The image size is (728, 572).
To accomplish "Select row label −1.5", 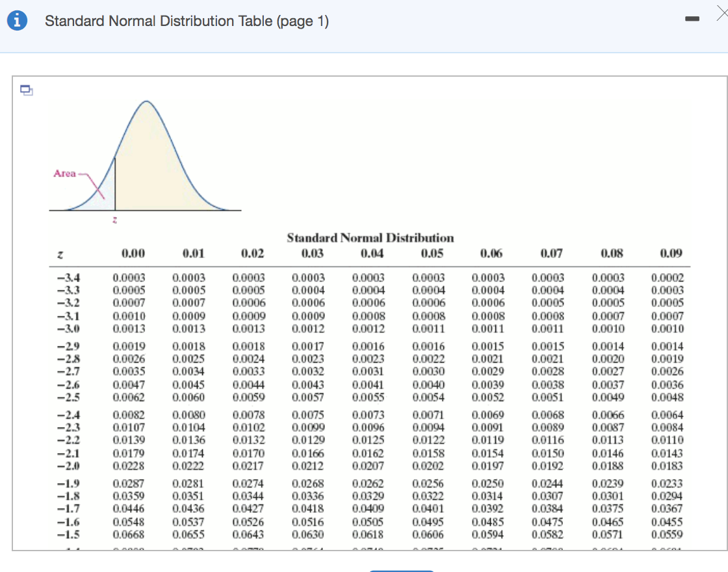I will pos(68,534).
